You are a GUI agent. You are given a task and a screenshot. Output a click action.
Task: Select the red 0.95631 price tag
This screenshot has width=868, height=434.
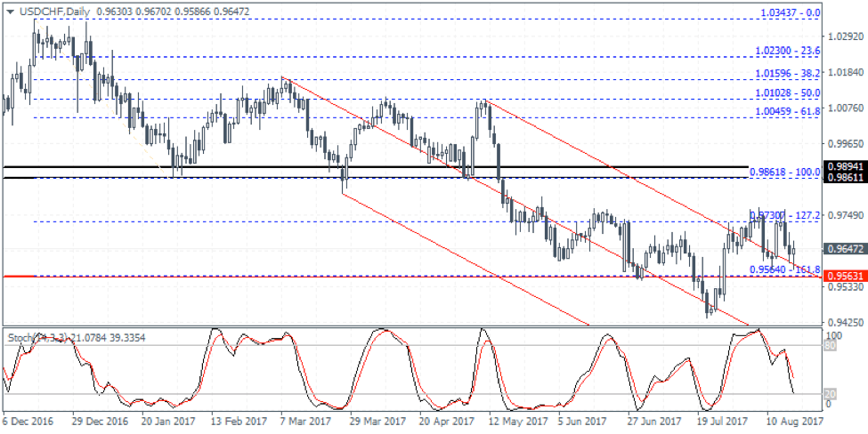pos(844,277)
